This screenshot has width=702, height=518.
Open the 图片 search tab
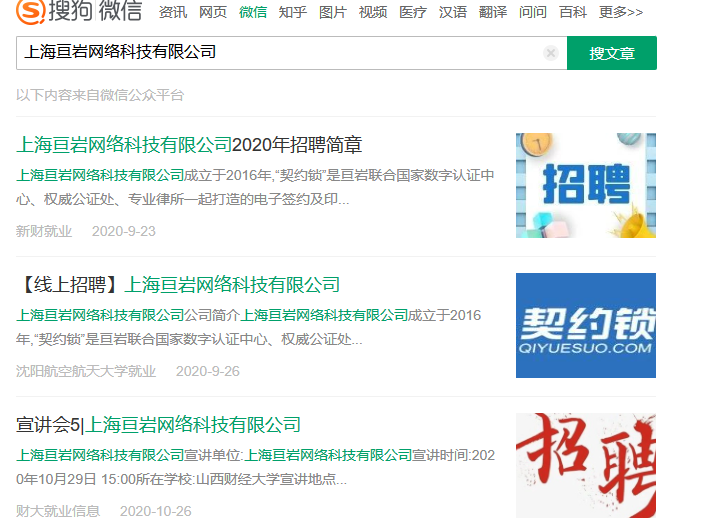(333, 12)
